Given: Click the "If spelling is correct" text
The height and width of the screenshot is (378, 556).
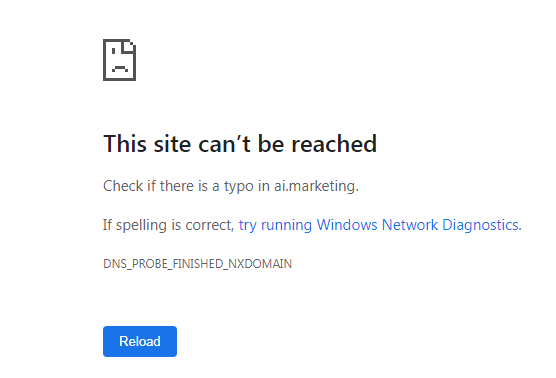Looking at the screenshot, I should click(x=167, y=225).
